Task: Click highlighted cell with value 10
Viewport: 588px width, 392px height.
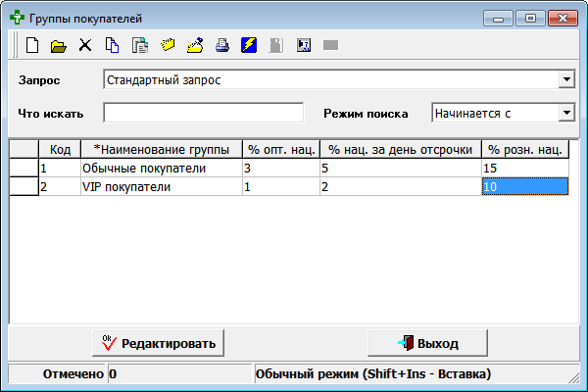Action: coord(525,186)
